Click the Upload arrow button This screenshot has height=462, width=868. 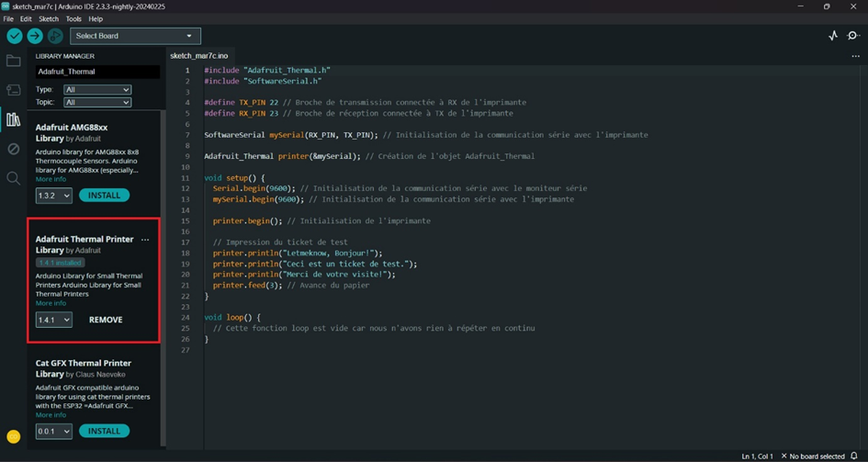(x=35, y=36)
